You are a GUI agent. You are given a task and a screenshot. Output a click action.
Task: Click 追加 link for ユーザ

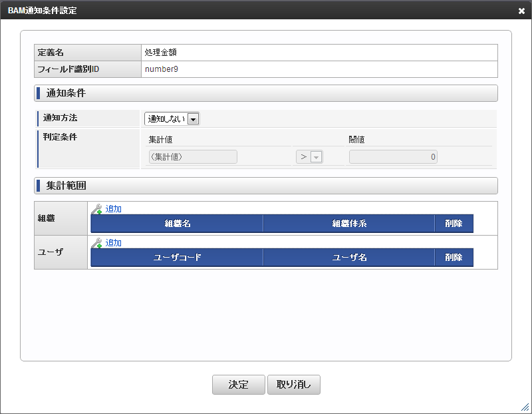coord(113,243)
